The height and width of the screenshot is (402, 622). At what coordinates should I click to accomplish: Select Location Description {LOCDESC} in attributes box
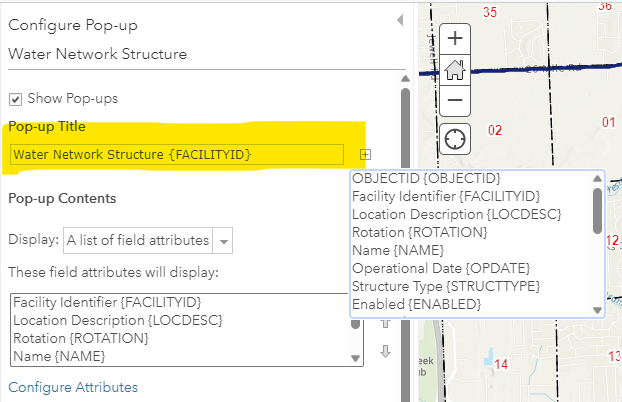(116, 320)
